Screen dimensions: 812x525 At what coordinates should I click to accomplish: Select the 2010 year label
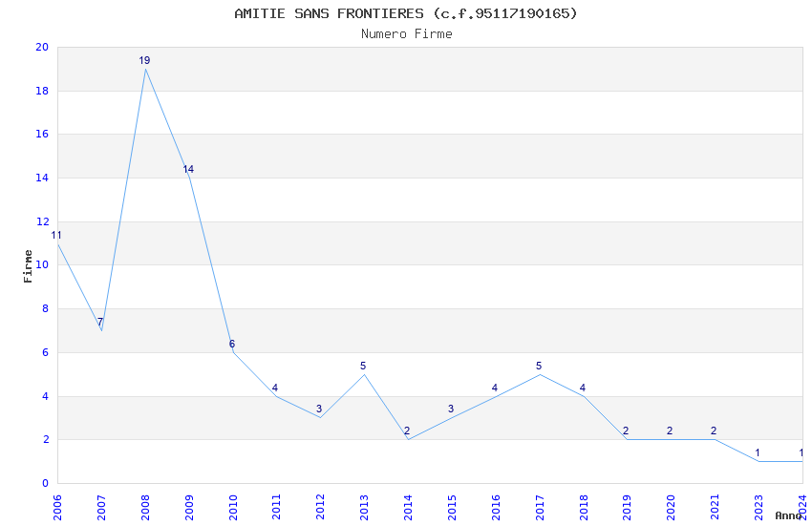coord(233,508)
